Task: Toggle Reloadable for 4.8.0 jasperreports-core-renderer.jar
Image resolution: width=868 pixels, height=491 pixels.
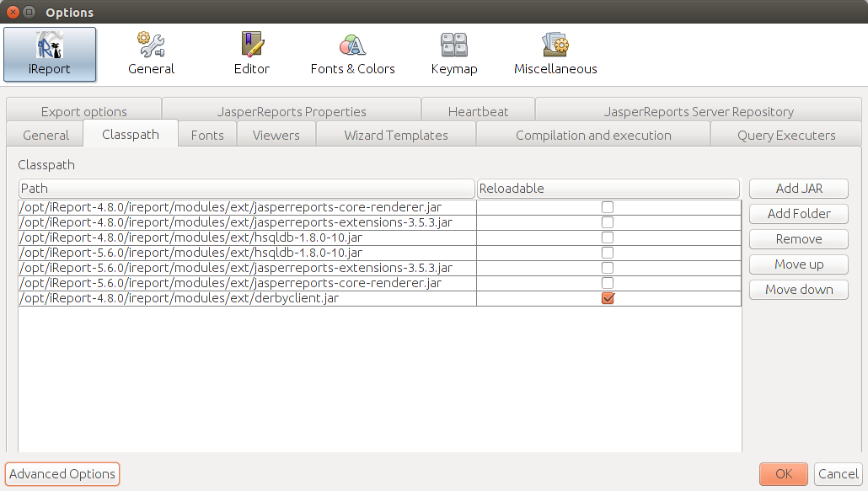Action: [608, 207]
